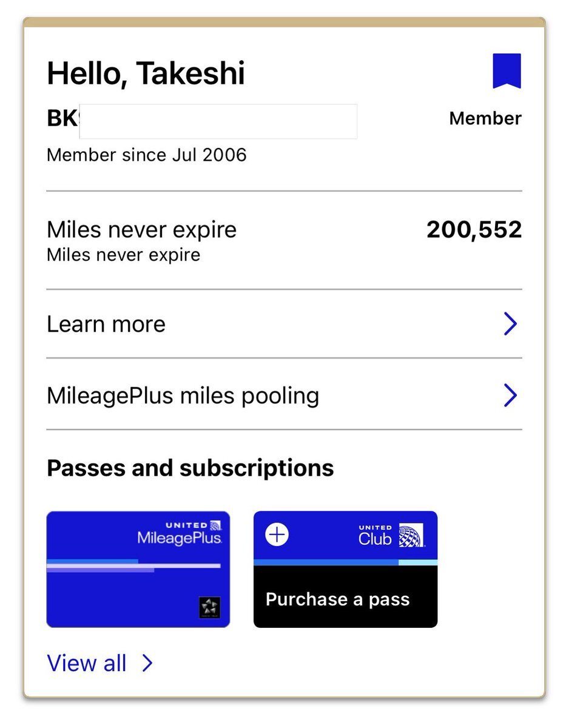Tap the blue bookmark ribbon icon
This screenshot has width=569, height=728.
point(507,71)
